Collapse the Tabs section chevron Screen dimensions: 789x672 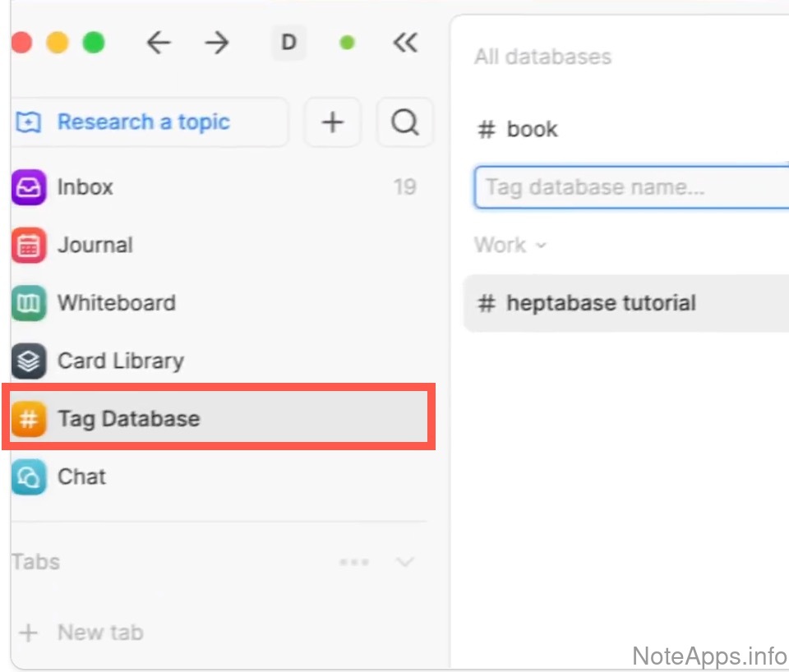[x=405, y=563]
